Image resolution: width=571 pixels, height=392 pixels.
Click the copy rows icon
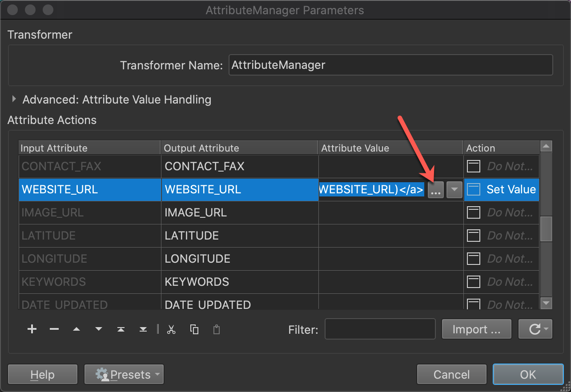pyautogui.click(x=194, y=329)
